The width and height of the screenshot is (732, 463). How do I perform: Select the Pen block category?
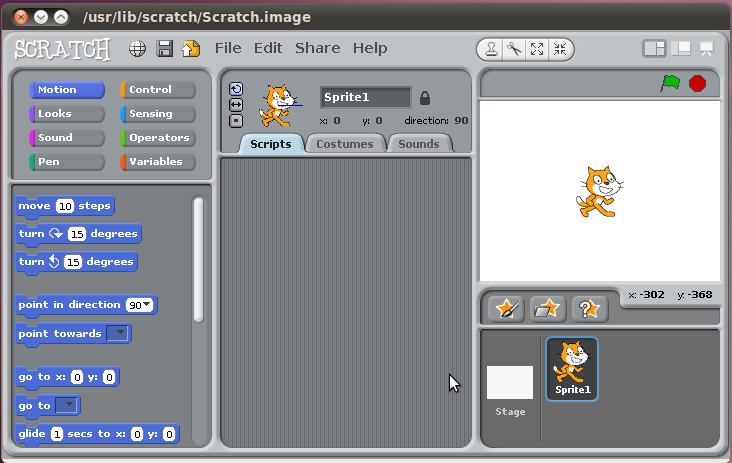(67, 161)
